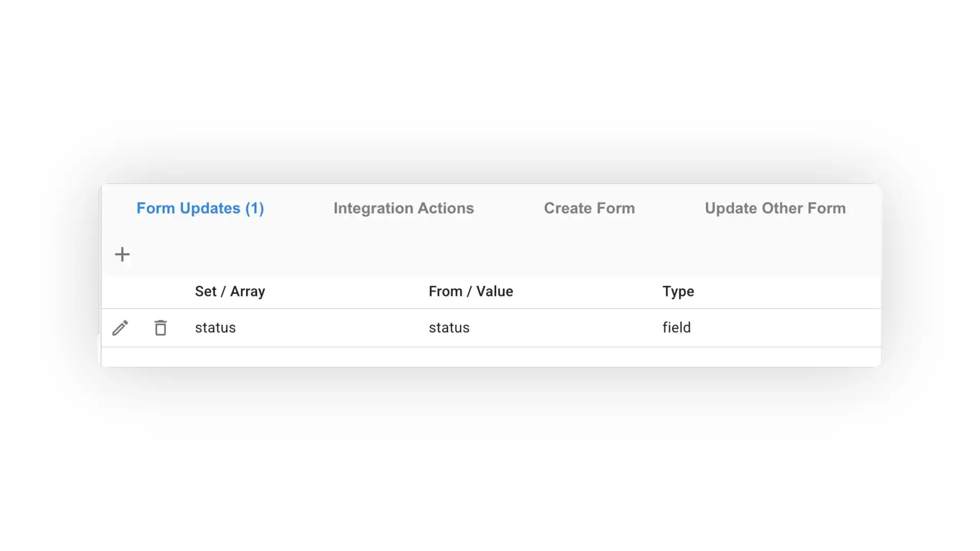This screenshot has width=980, height=551.
Task: Remove the status field update using the delete icon
Action: pos(160,328)
